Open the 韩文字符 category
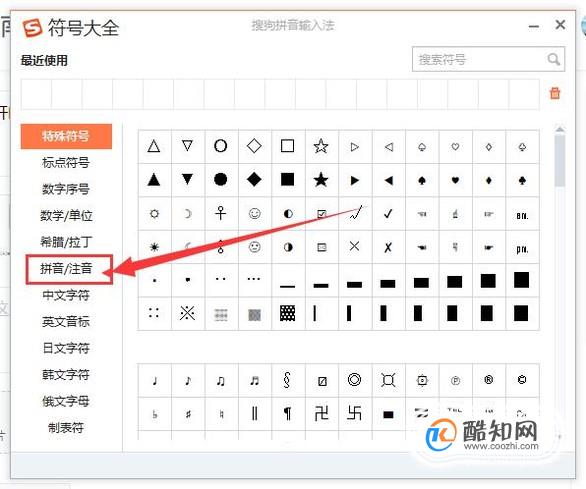Screen dimensions: 586x489 click(66, 375)
